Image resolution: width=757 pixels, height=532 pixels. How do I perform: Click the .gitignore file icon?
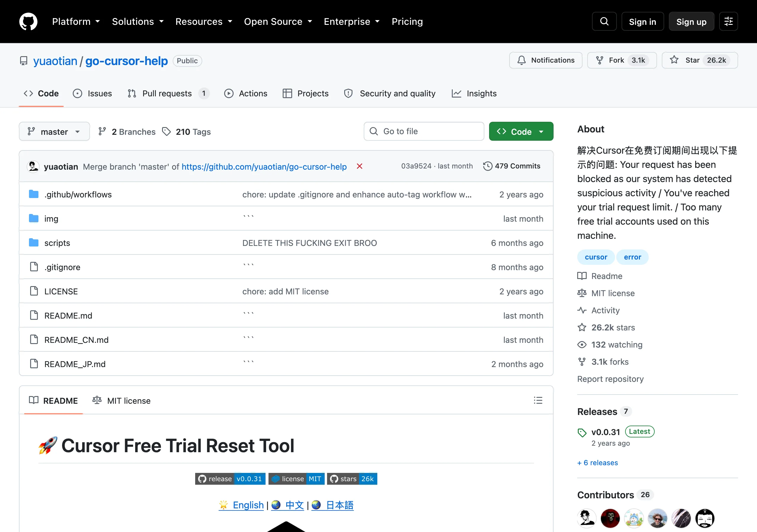pos(34,267)
